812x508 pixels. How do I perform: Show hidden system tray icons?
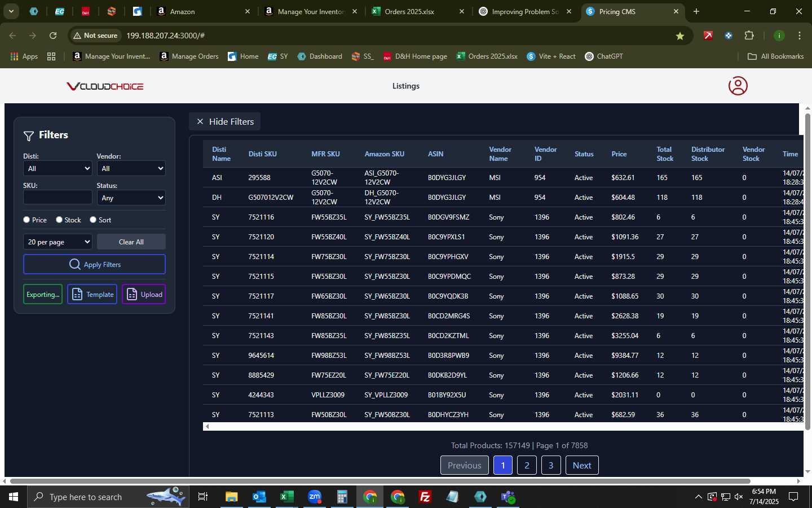(x=698, y=497)
